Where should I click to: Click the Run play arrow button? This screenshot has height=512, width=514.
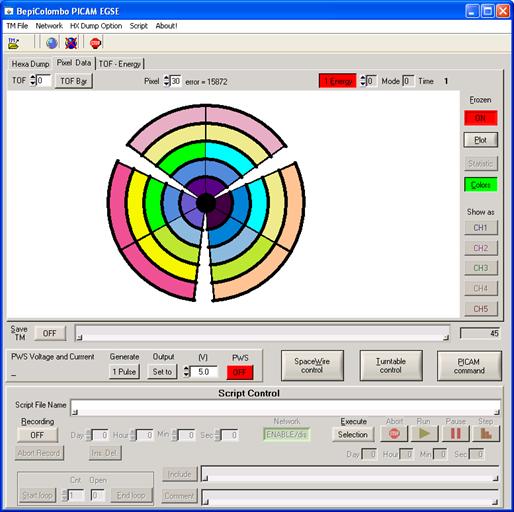tap(424, 433)
